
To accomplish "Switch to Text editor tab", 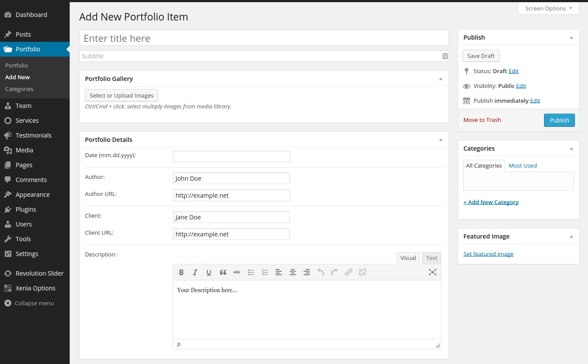I will tap(432, 258).
